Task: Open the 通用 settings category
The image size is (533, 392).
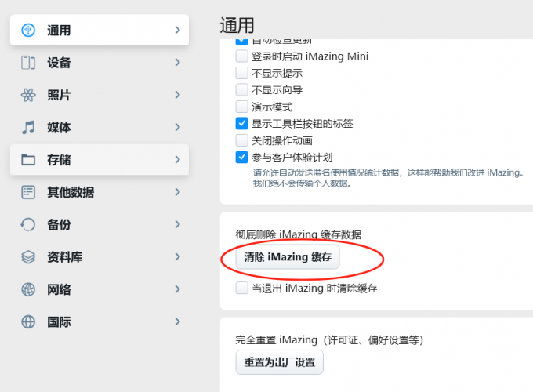Action: click(100, 30)
